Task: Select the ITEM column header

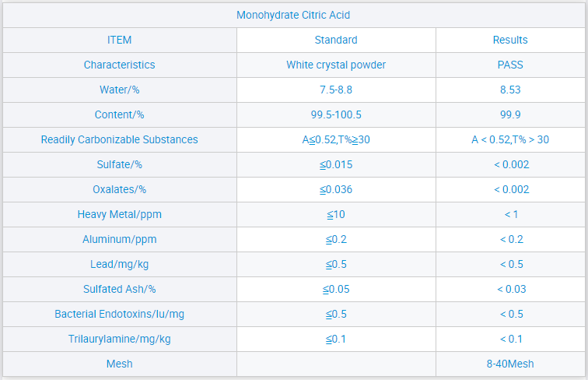Action: pos(119,40)
